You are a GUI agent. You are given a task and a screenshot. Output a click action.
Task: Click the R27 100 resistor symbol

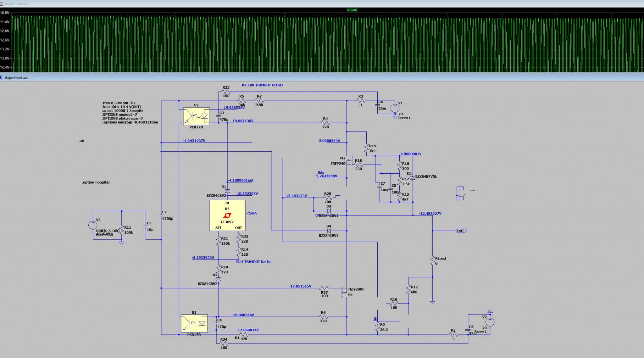[324, 288]
